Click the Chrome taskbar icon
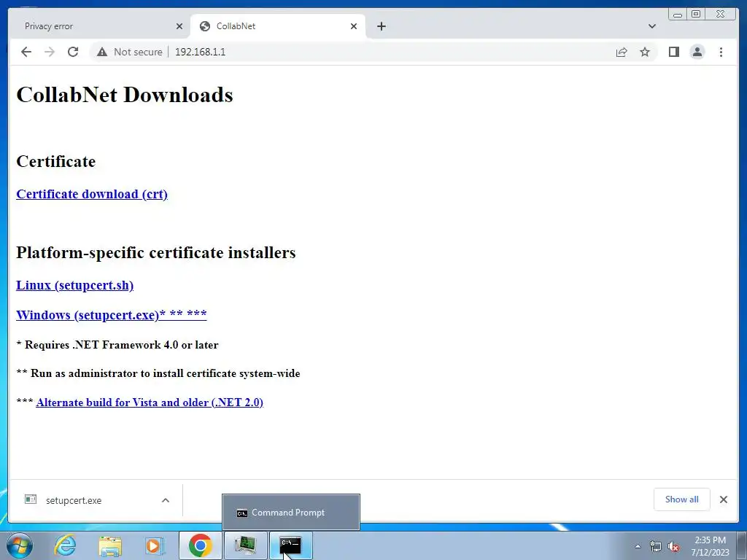 200,545
